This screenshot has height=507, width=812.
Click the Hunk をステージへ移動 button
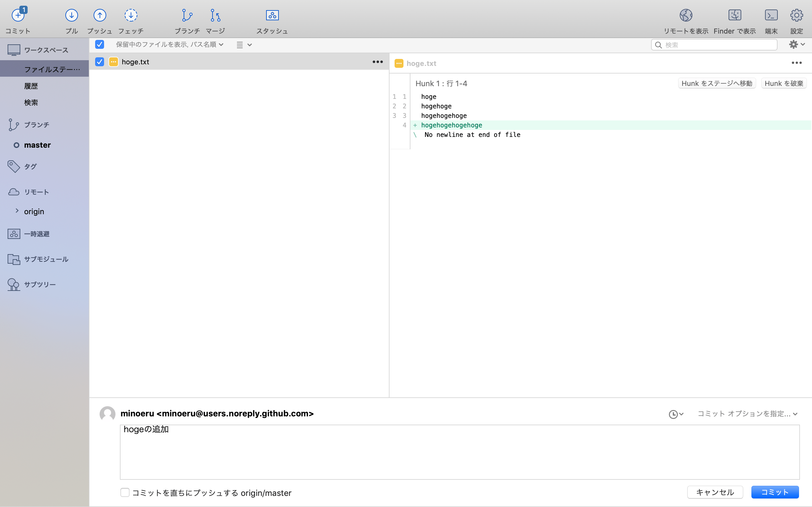click(x=717, y=83)
